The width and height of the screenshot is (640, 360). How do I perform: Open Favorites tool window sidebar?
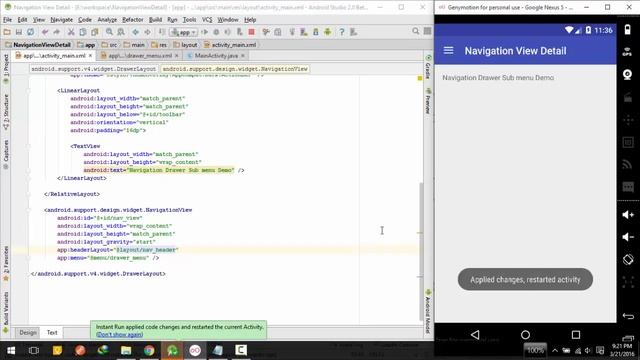6,264
